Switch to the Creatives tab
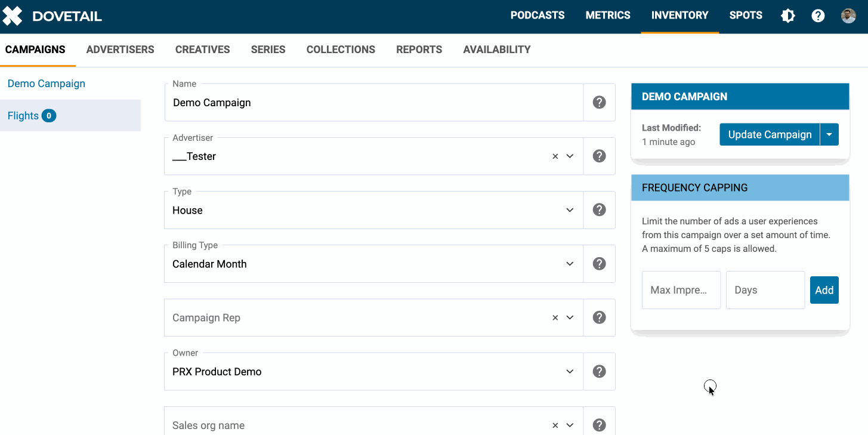 tap(202, 50)
